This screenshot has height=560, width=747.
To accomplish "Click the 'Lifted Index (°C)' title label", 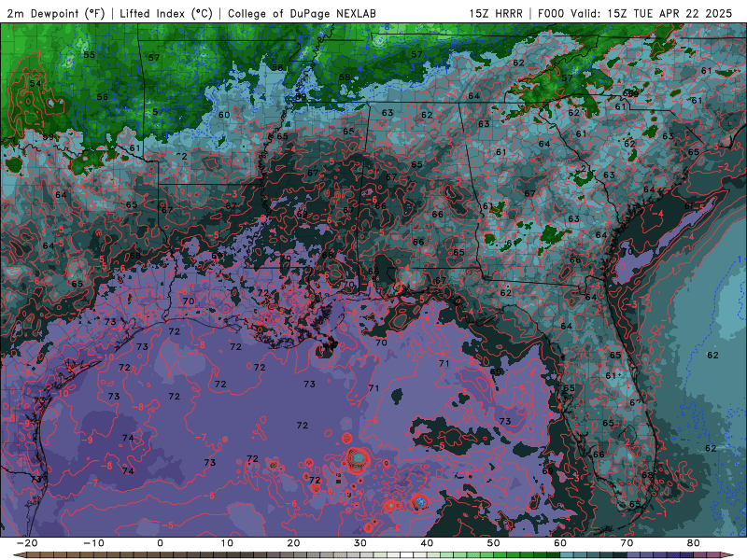I will [166, 13].
